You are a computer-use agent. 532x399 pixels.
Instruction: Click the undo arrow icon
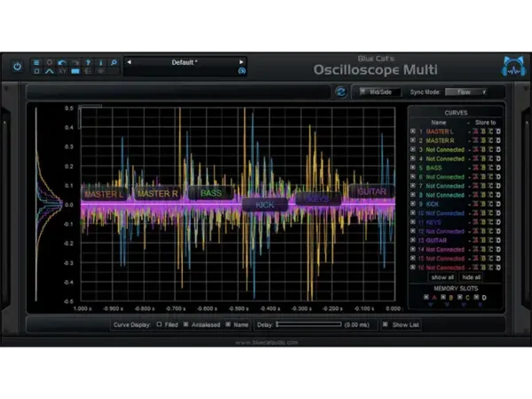[62, 62]
